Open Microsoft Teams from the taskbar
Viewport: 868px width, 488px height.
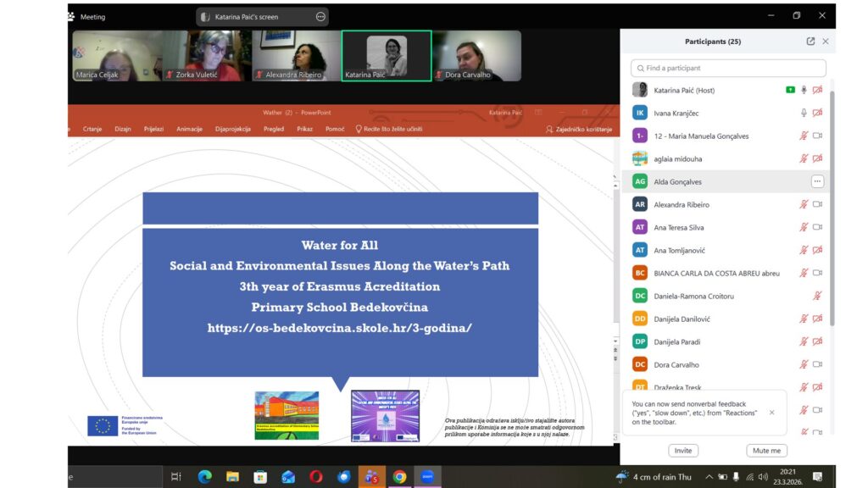tap(371, 477)
